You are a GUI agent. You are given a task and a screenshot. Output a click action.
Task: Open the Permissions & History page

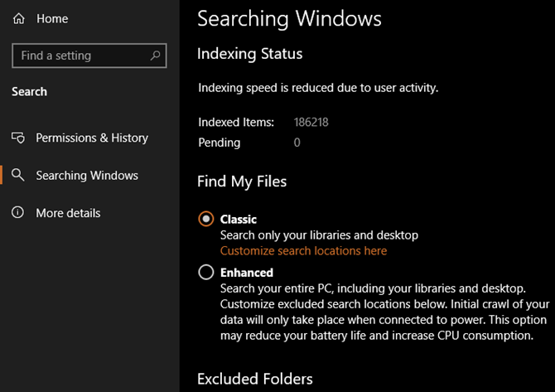click(x=91, y=138)
